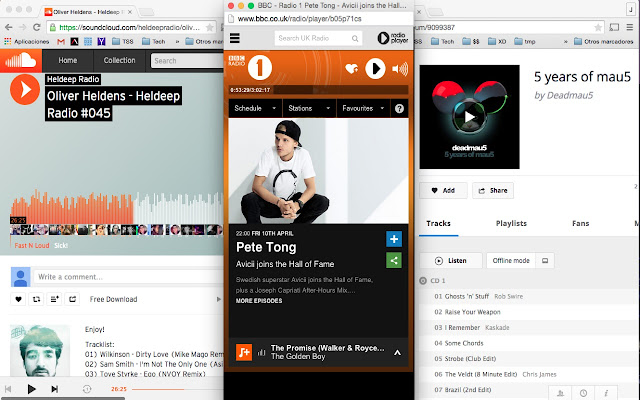
Task: Open Otros marcadores folder in right window
Action: [604, 42]
